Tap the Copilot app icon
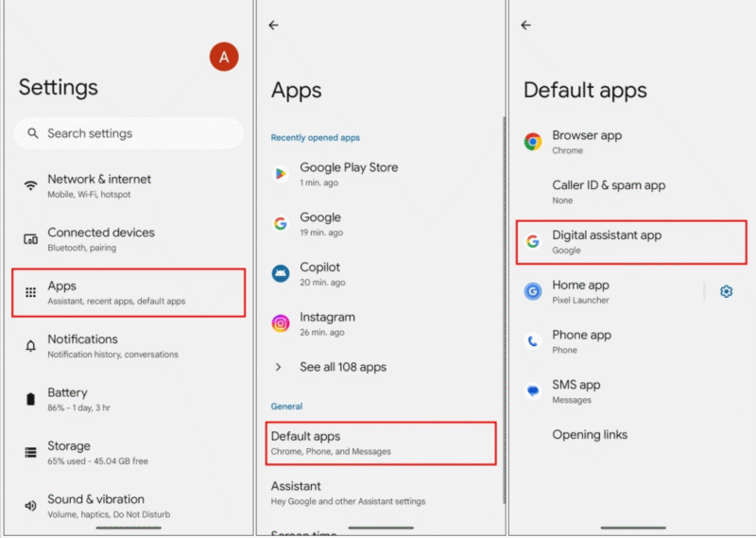 click(x=281, y=273)
